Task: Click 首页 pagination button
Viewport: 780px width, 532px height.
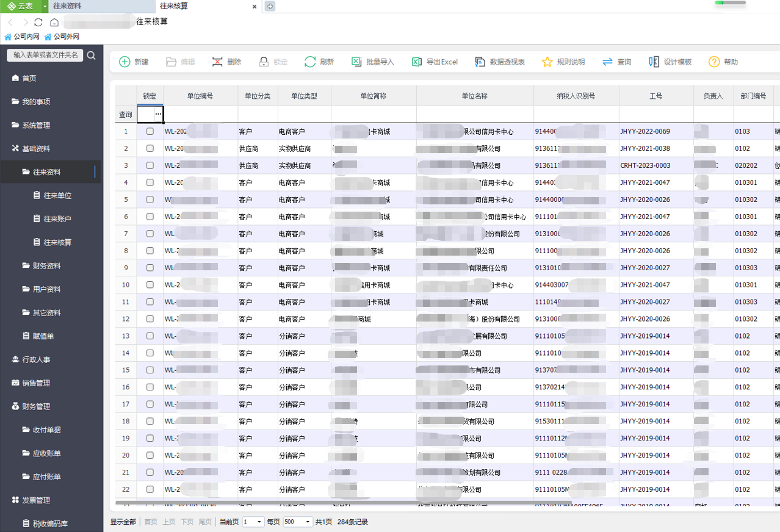Action: pos(150,522)
